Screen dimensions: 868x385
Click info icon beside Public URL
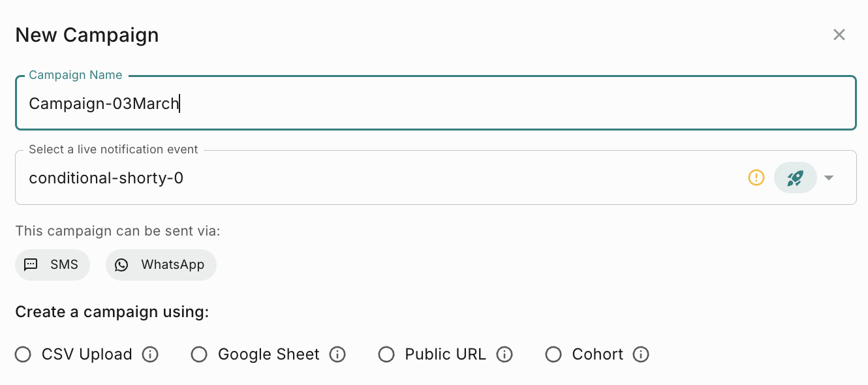[504, 354]
